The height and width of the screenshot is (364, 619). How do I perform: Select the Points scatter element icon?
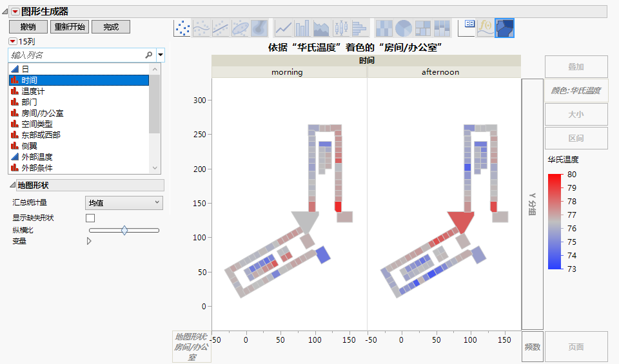click(x=182, y=28)
